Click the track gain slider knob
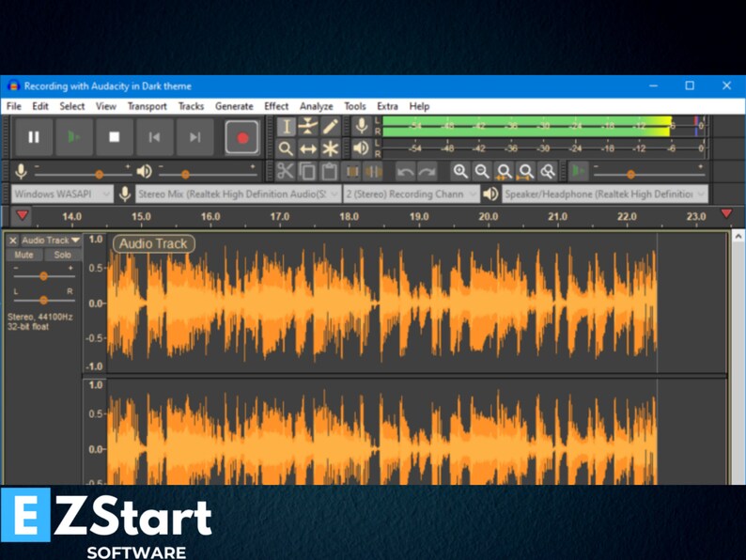 click(43, 276)
